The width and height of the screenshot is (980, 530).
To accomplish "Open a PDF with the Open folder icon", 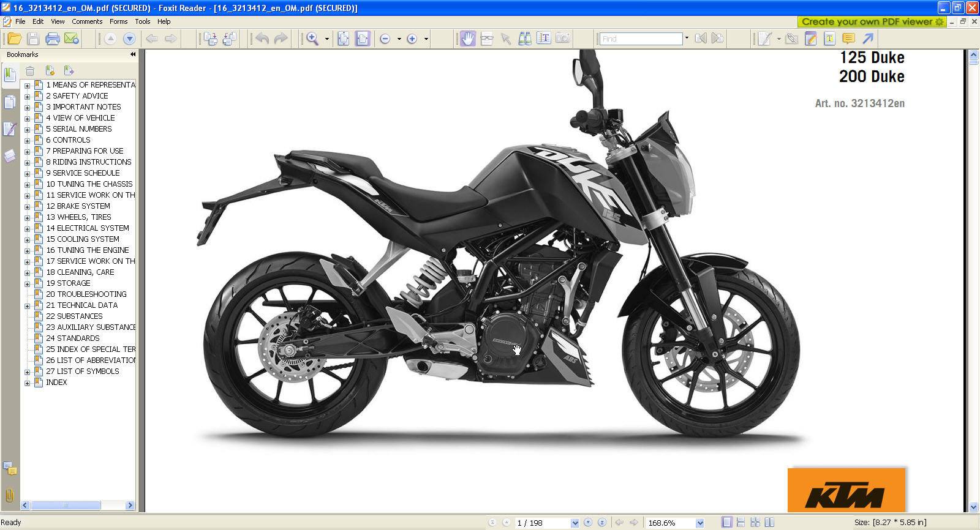I will pyautogui.click(x=15, y=39).
